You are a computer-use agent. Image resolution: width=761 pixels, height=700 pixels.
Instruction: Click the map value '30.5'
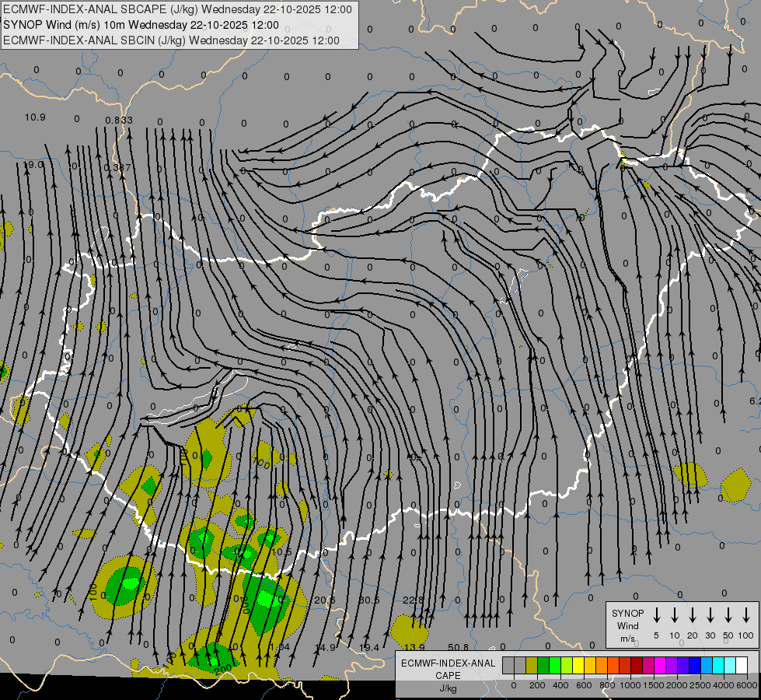[x=369, y=600]
